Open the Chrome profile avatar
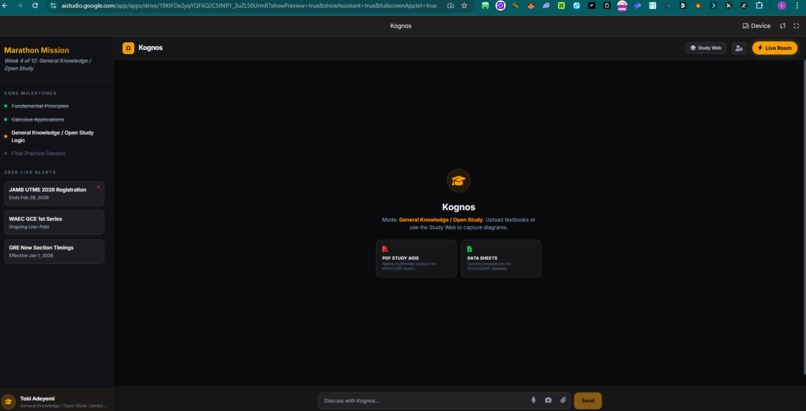This screenshot has height=411, width=806. click(782, 6)
